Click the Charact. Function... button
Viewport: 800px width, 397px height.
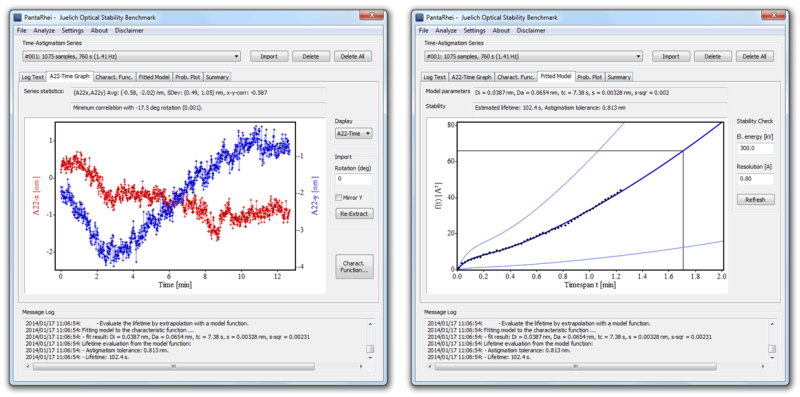[x=354, y=266]
